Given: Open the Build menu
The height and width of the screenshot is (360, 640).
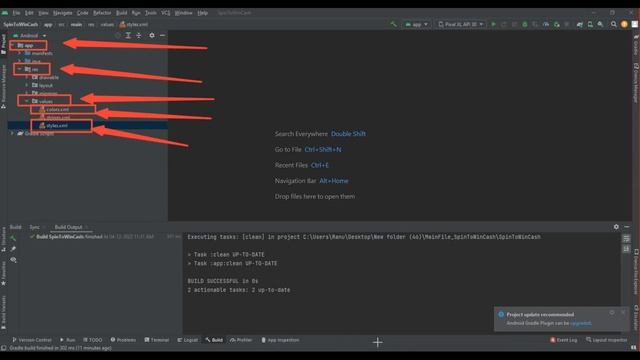Looking at the screenshot, I should click(122, 13).
